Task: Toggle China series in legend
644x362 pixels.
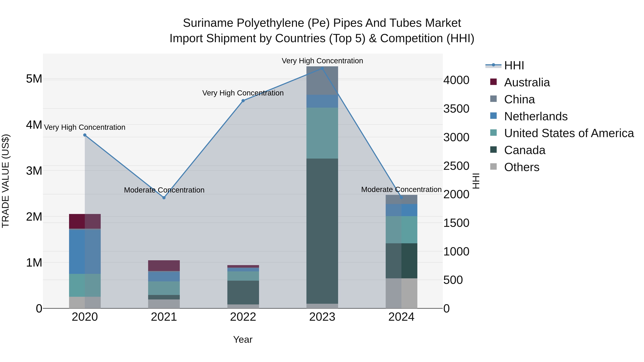Action: [512, 99]
